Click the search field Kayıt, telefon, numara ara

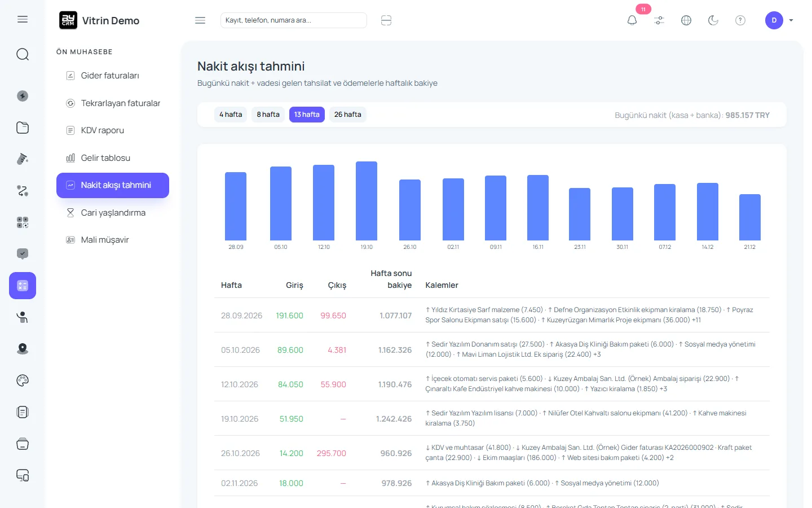[x=294, y=20]
